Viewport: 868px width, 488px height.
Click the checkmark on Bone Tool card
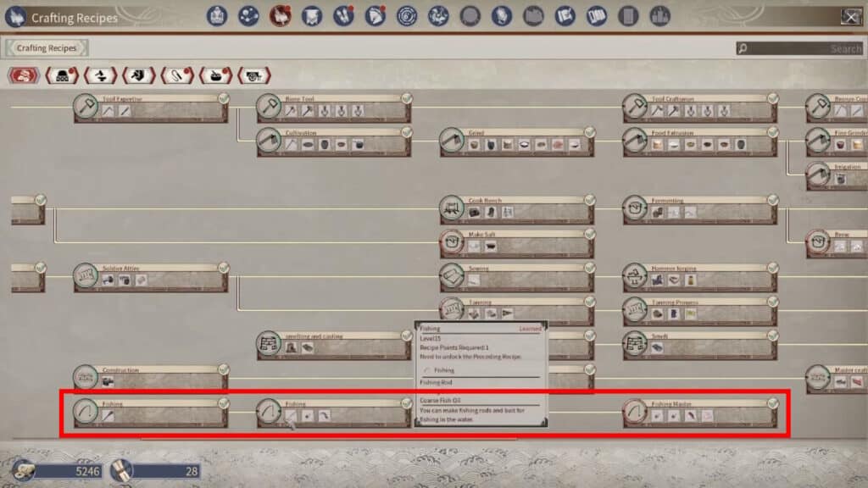tap(407, 98)
